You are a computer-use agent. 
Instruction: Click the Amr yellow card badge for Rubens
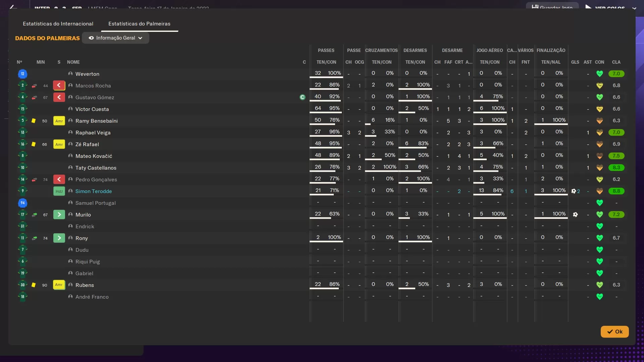pyautogui.click(x=59, y=285)
